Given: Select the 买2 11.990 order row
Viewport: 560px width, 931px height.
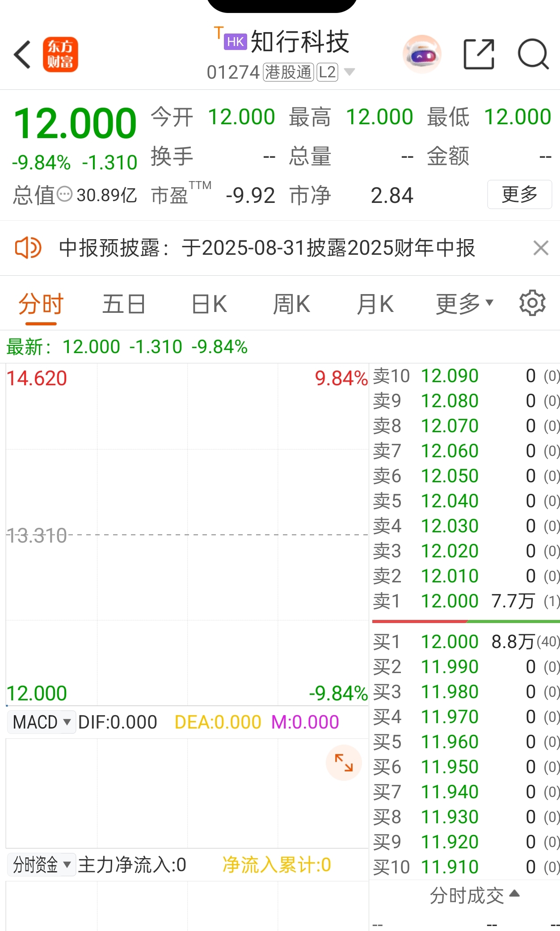Looking at the screenshot, I should 466,667.
